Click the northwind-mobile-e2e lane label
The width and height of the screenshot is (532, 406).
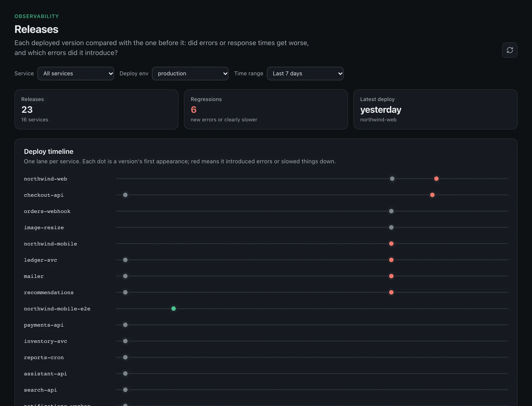pos(57,309)
